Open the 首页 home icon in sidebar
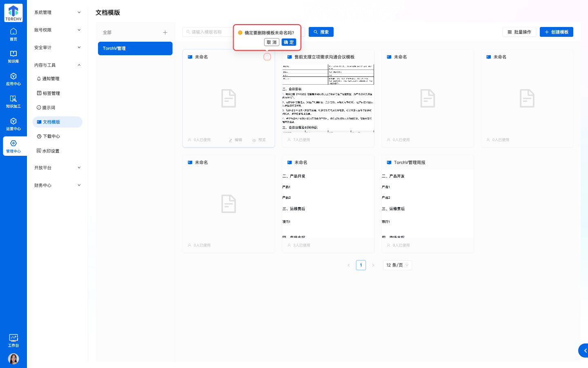 pos(13,34)
